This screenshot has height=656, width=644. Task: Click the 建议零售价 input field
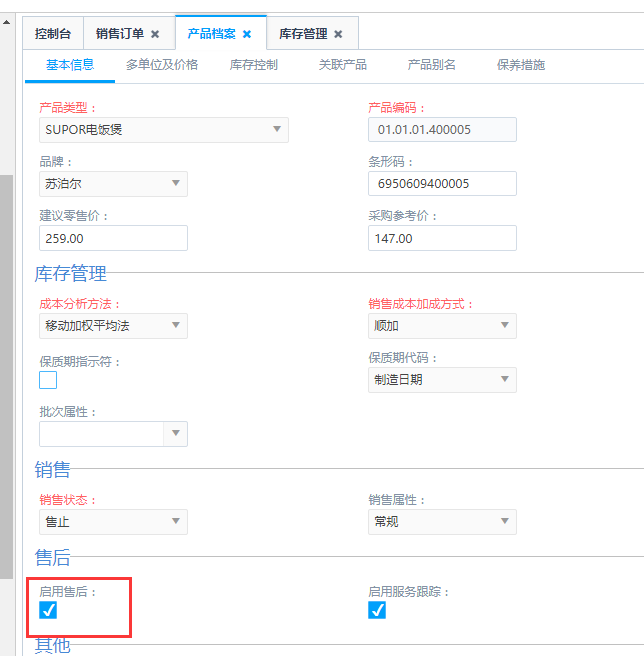click(x=113, y=238)
